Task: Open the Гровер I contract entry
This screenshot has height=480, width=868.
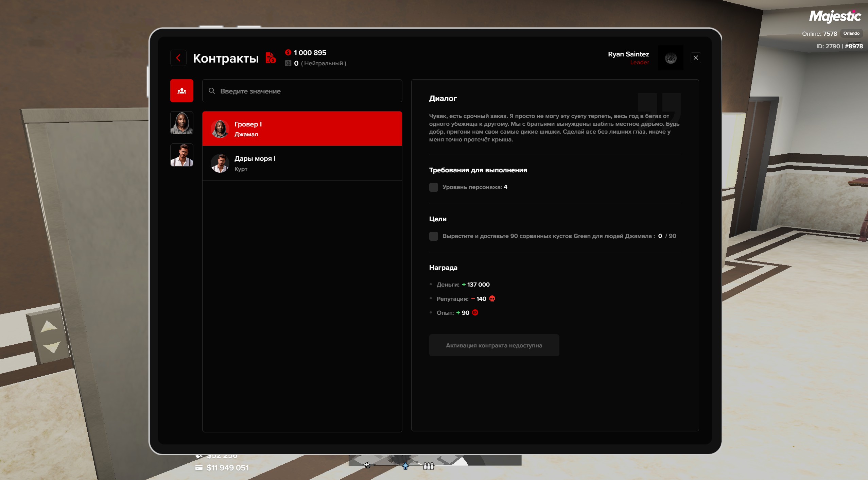Action: (x=302, y=129)
